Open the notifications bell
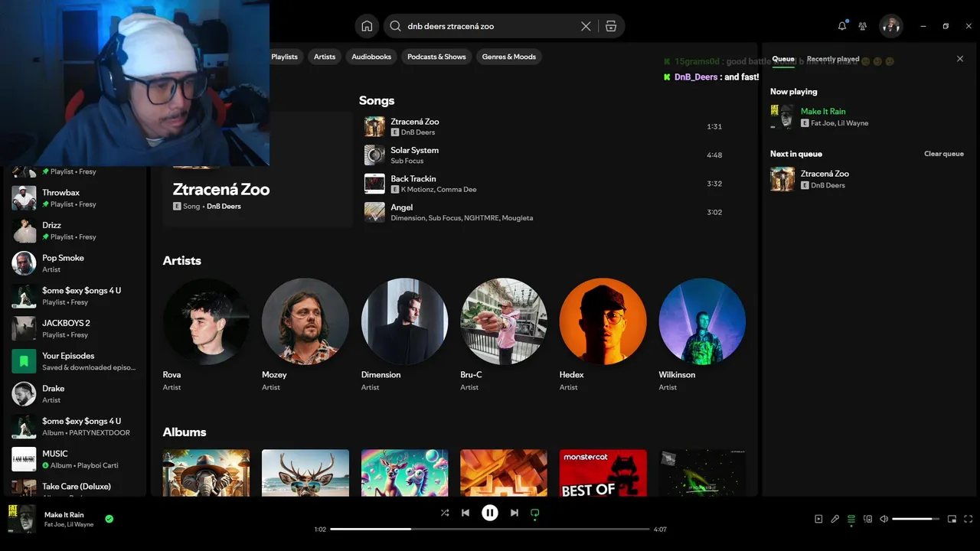 [x=842, y=26]
